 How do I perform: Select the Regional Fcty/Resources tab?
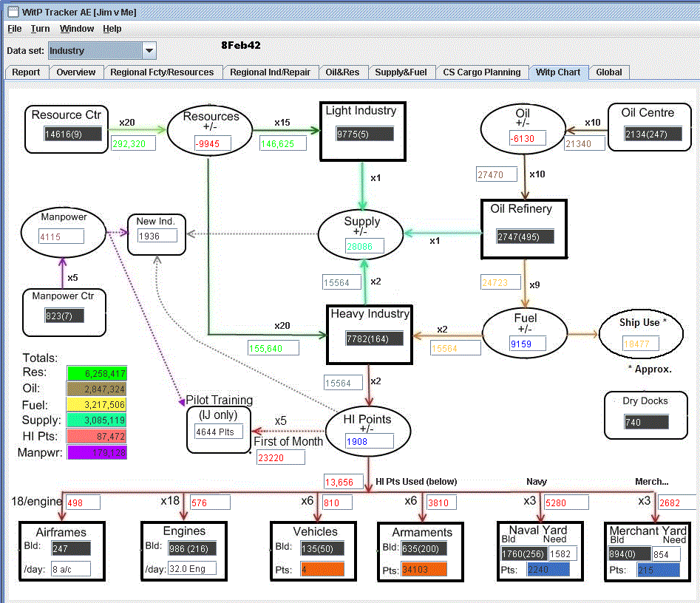click(162, 72)
